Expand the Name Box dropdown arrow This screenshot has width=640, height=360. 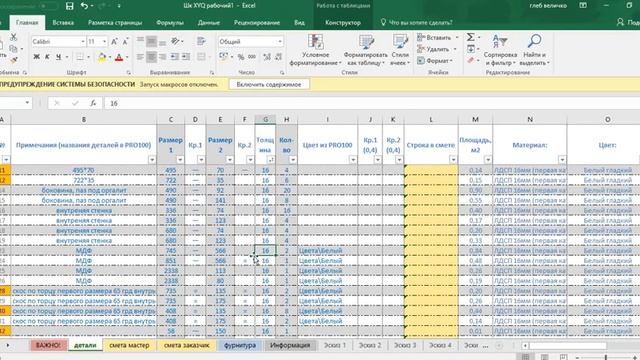pyautogui.click(x=27, y=102)
